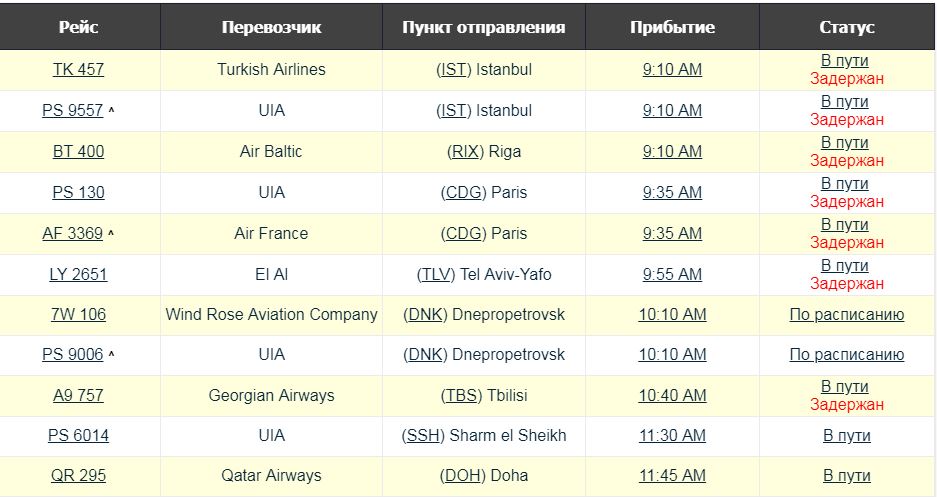Click "В пути" status for flight PS 6014

click(x=846, y=435)
